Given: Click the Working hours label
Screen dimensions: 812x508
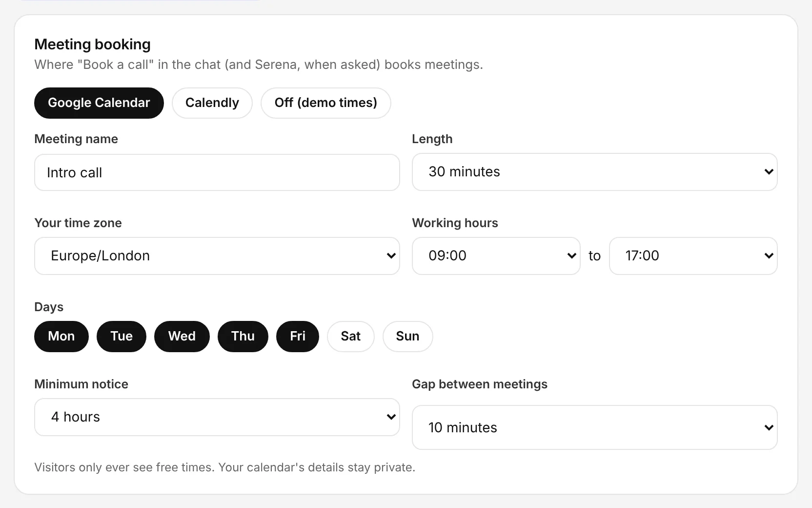Looking at the screenshot, I should coord(455,223).
